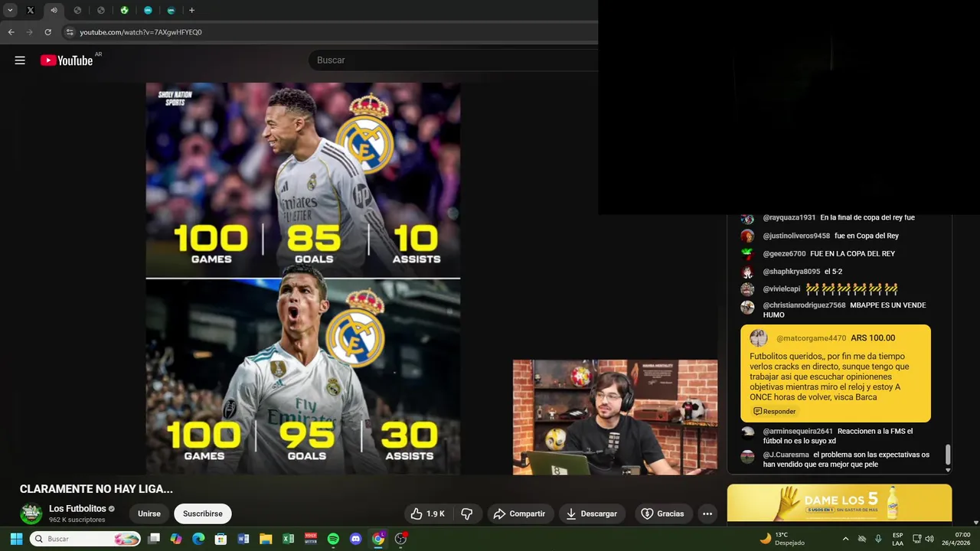
Task: Click video title CLARAMENTE NO HAY LIGA
Action: click(96, 489)
